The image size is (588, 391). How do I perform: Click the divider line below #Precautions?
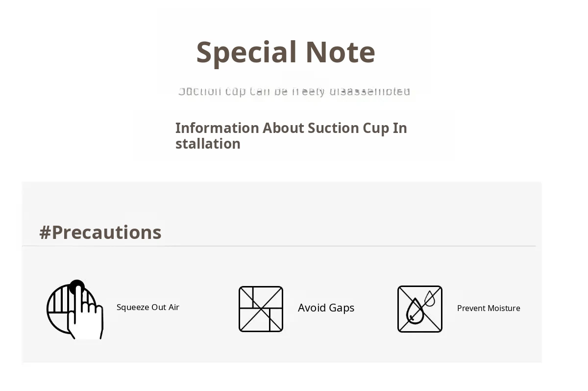(x=279, y=246)
